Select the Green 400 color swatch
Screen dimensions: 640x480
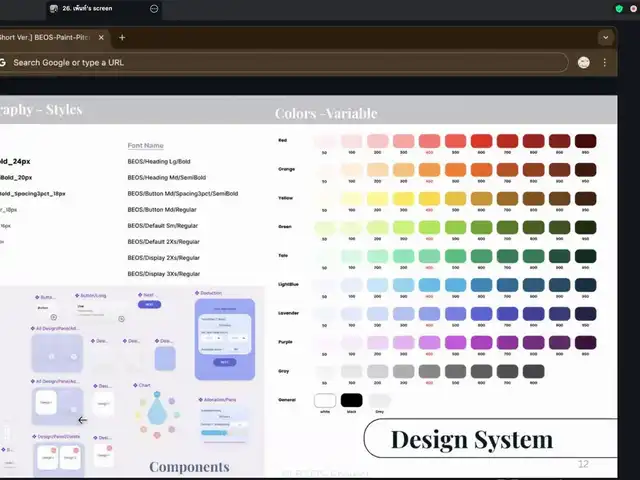[x=430, y=228]
